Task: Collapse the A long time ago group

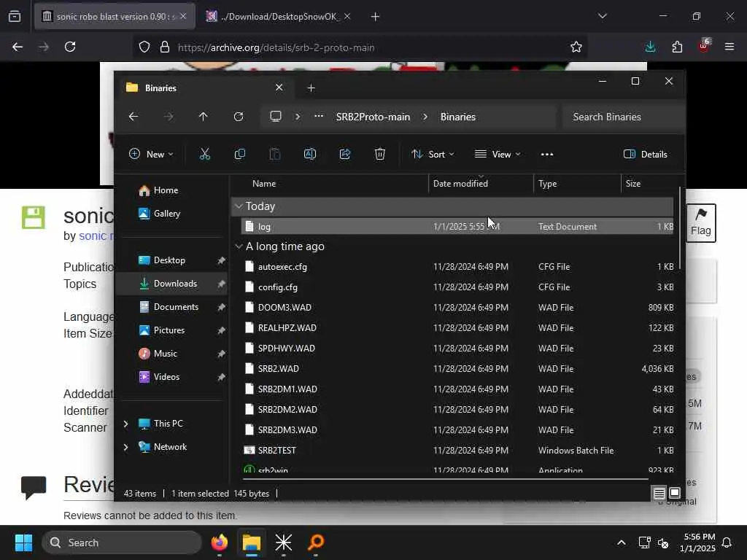Action: tap(239, 246)
